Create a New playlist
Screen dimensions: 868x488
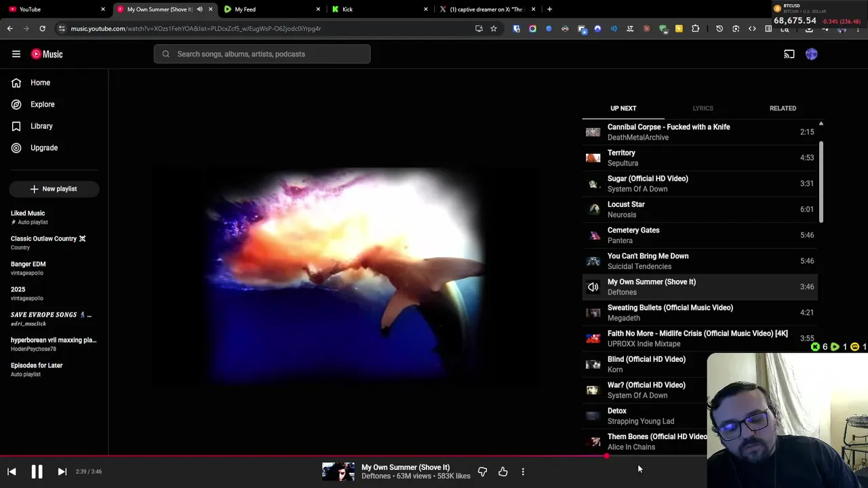pos(54,189)
